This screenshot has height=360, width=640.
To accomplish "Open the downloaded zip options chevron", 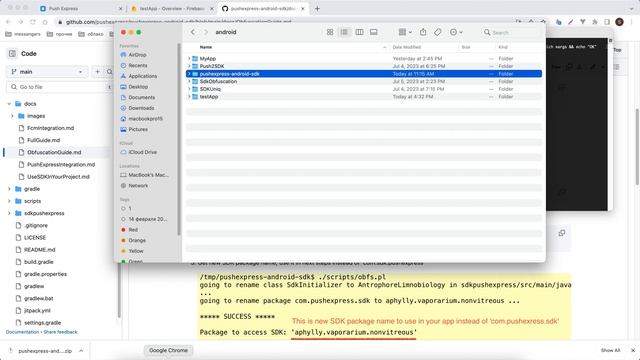I will (81, 351).
